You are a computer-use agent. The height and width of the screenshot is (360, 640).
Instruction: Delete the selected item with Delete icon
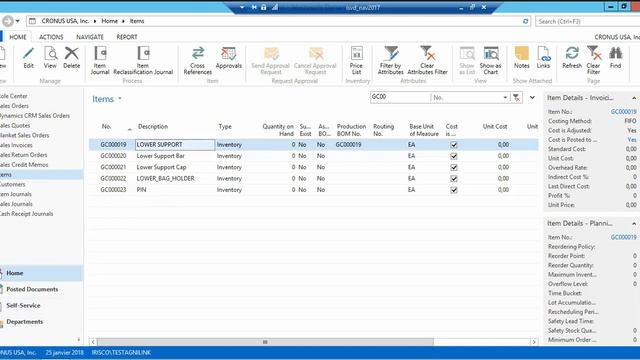pos(71,53)
